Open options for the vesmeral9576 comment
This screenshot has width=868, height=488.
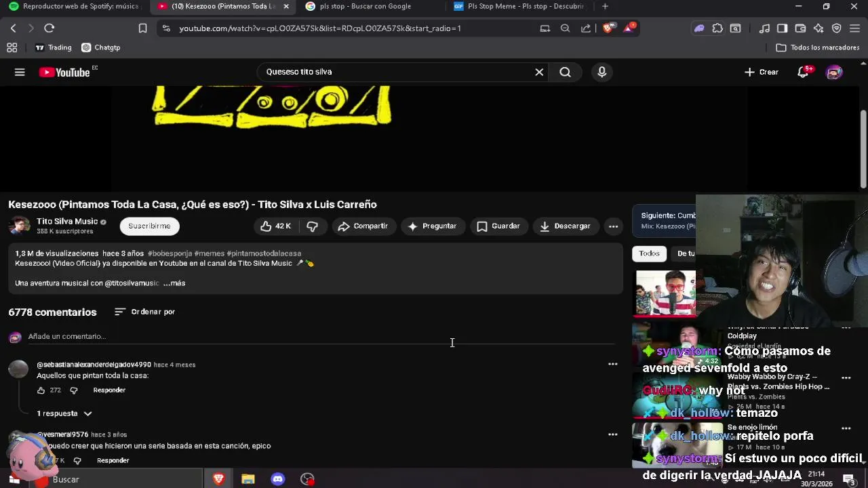(x=612, y=434)
